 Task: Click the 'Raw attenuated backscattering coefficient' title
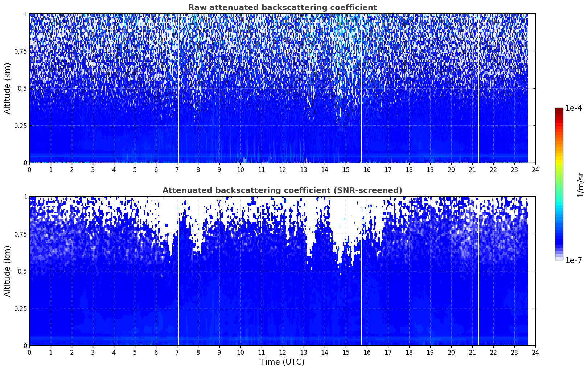(x=282, y=8)
